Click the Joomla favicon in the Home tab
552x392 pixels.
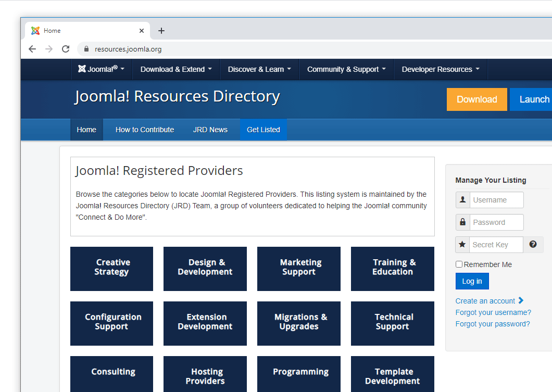35,31
